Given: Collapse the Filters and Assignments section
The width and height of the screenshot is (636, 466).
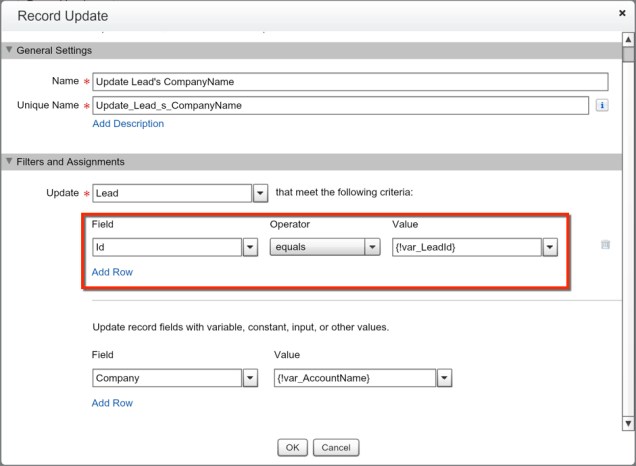Looking at the screenshot, I should [x=10, y=161].
